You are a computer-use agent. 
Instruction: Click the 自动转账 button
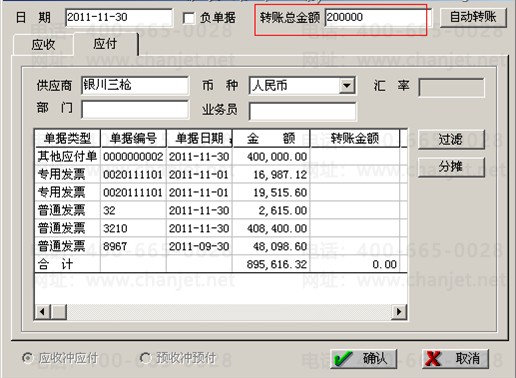click(x=473, y=17)
